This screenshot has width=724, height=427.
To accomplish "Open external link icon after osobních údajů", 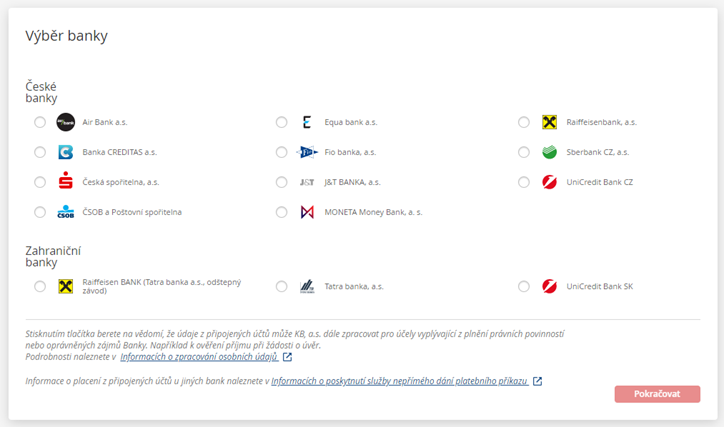I will point(287,357).
